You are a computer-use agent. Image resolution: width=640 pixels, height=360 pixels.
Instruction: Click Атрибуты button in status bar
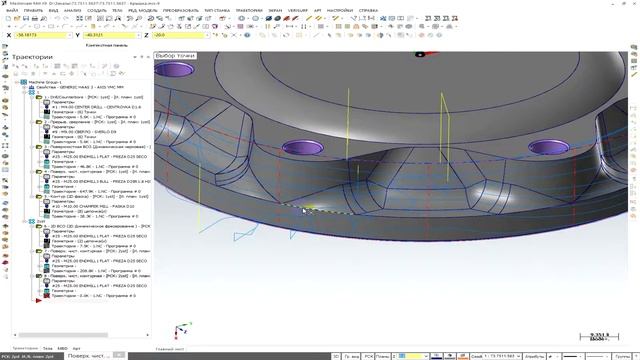click(534, 356)
